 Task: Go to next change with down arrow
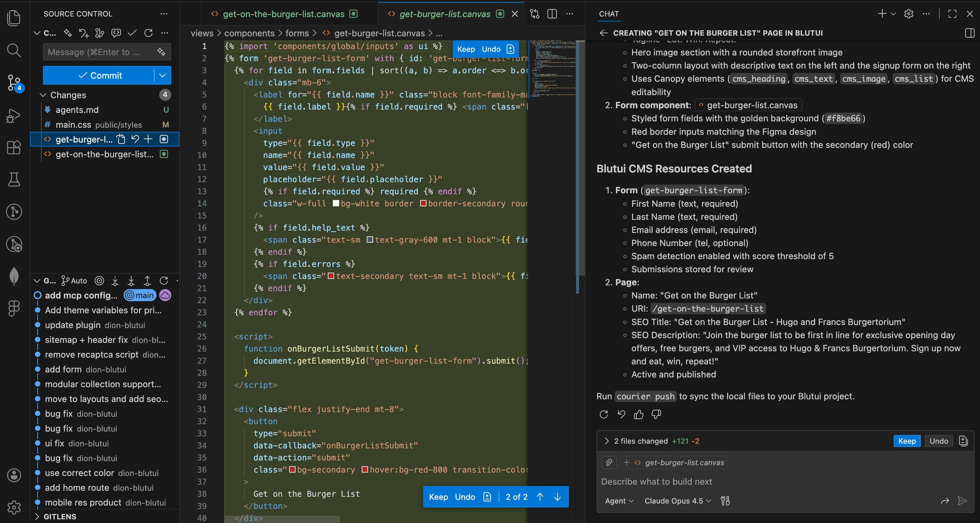(557, 497)
